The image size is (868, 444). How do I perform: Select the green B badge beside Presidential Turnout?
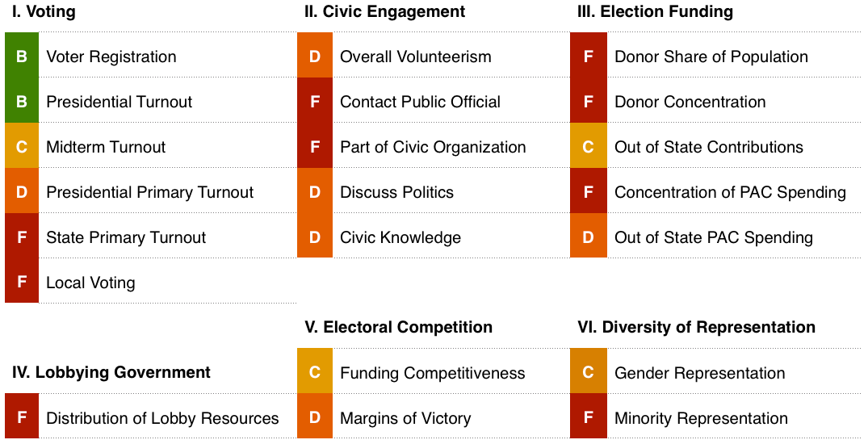(x=22, y=102)
